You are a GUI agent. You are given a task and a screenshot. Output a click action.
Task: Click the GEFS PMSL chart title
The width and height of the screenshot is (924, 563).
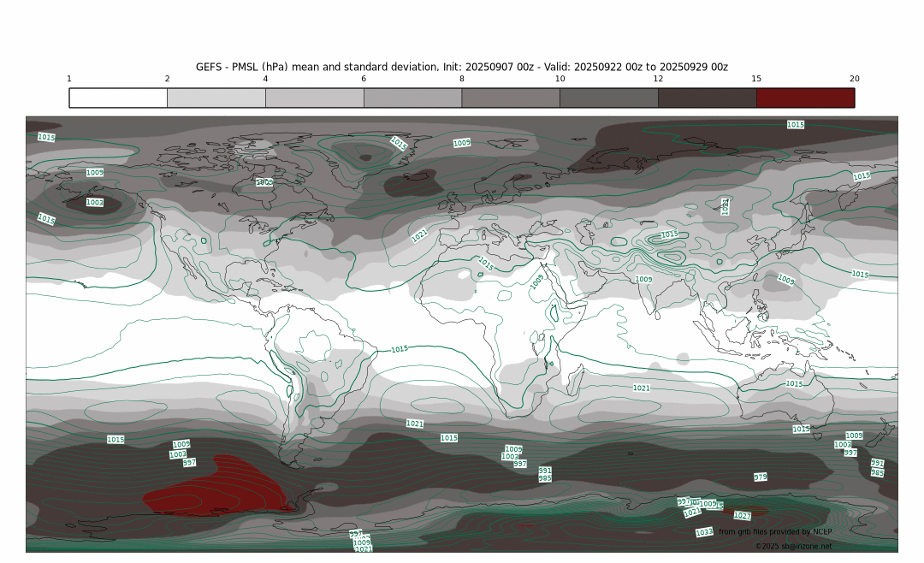click(x=462, y=67)
